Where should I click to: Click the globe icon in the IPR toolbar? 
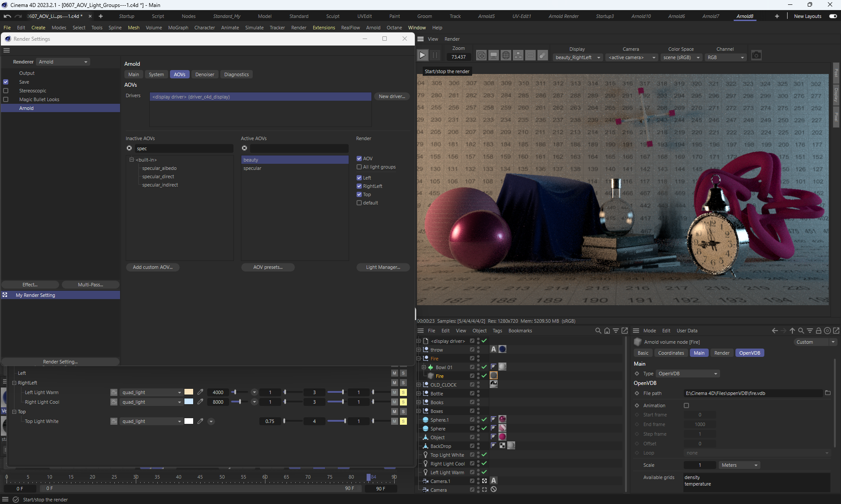pyautogui.click(x=505, y=55)
